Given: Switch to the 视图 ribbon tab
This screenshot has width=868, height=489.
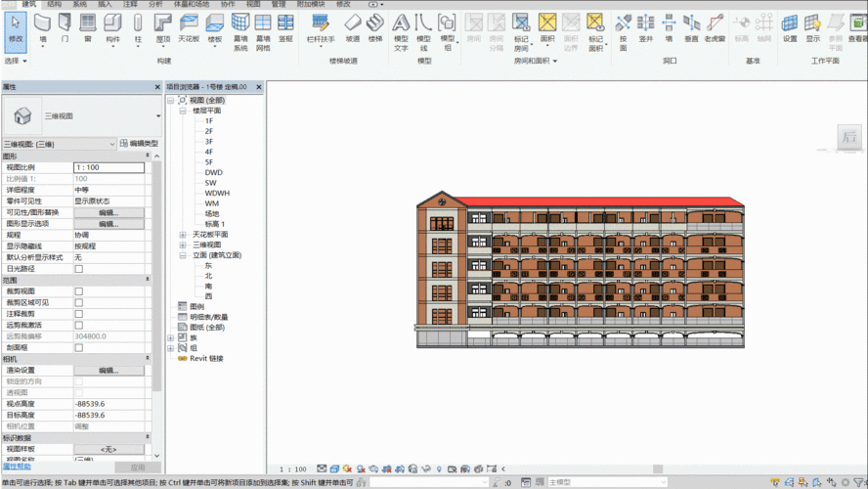Looking at the screenshot, I should point(253,4).
